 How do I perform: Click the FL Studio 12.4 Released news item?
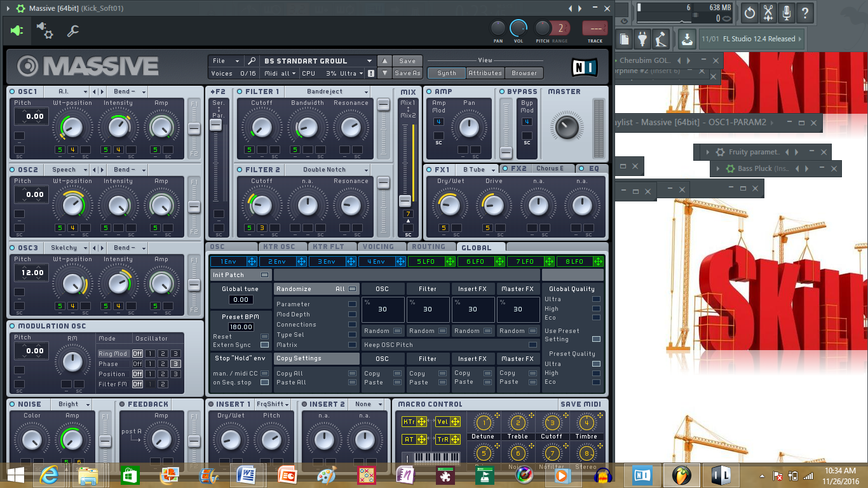coord(752,39)
